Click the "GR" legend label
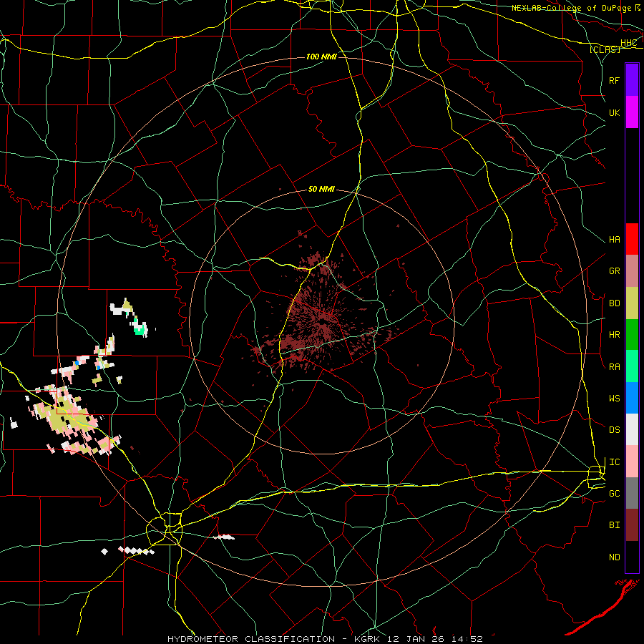The height and width of the screenshot is (644, 644). tap(614, 271)
